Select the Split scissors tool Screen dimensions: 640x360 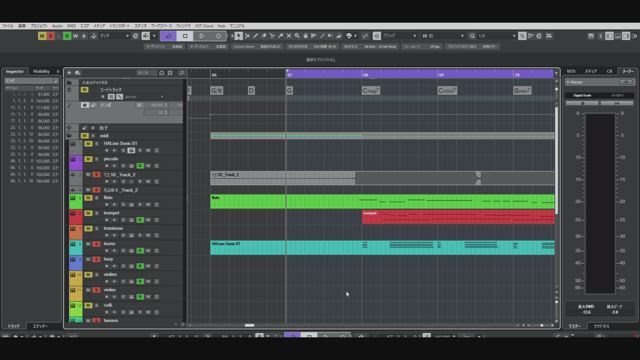[x=272, y=36]
